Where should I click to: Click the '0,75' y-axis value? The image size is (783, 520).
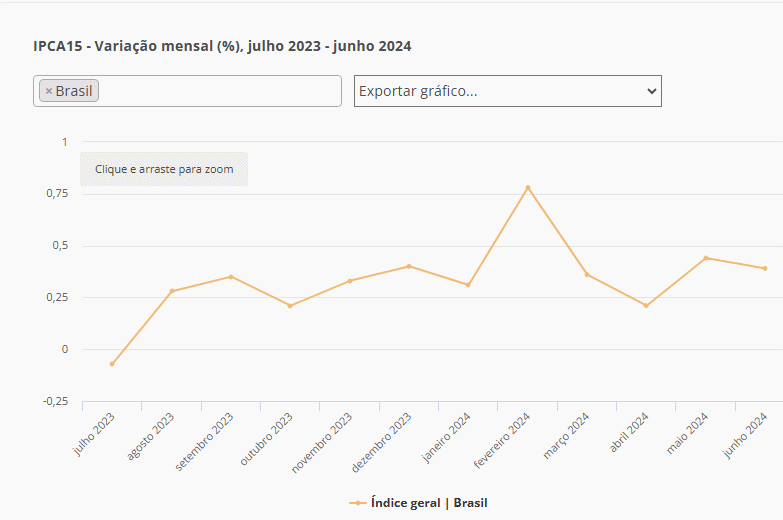point(57,193)
